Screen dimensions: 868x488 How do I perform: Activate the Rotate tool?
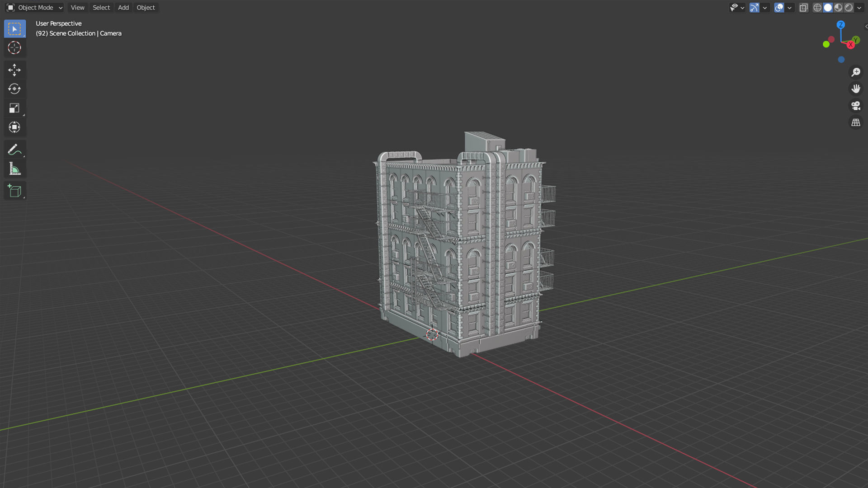pos(14,89)
